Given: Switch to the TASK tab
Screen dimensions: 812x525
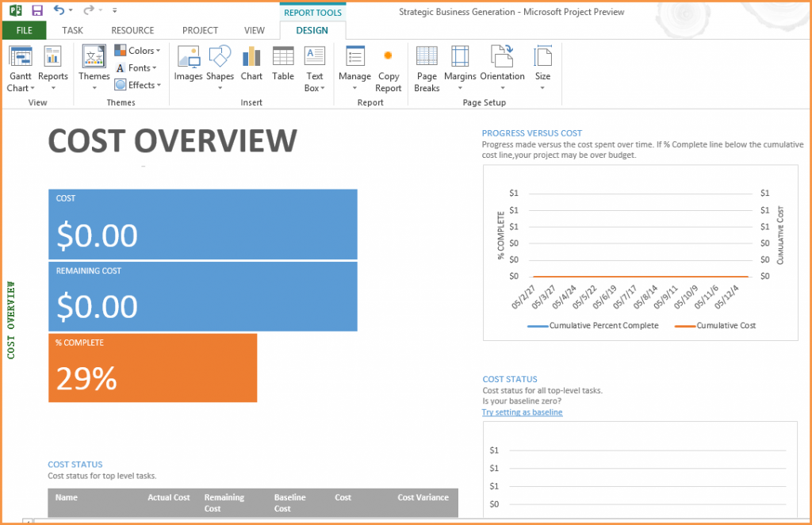Looking at the screenshot, I should click(x=72, y=30).
